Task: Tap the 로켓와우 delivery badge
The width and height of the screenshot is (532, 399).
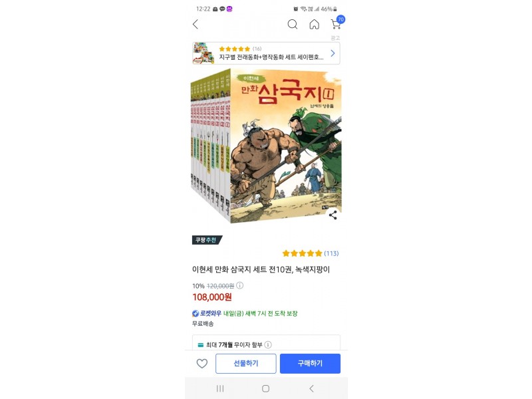Action: coord(207,313)
